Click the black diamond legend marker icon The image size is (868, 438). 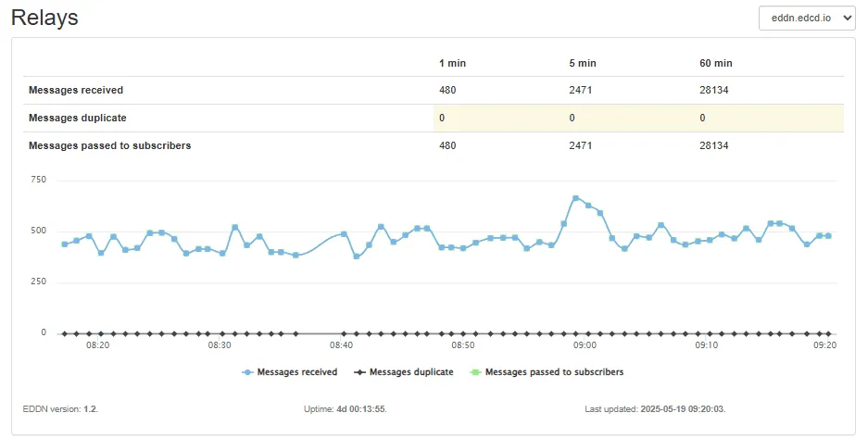click(x=363, y=372)
